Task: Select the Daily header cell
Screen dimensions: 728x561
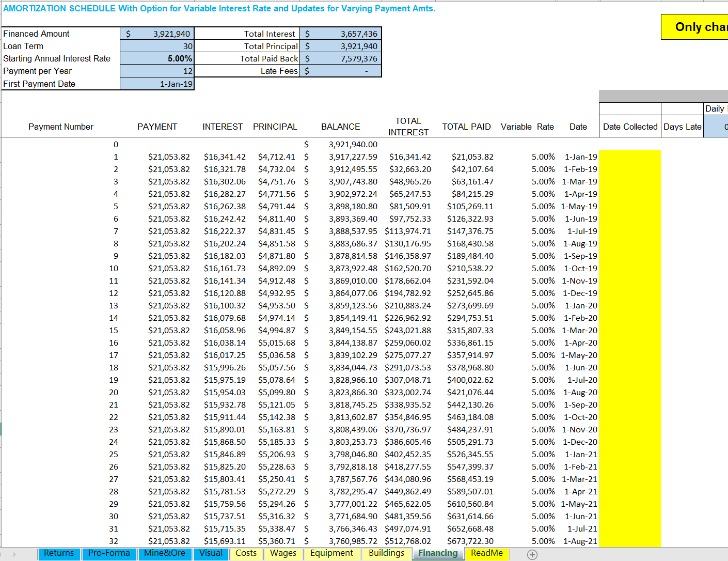Action: coord(716,108)
